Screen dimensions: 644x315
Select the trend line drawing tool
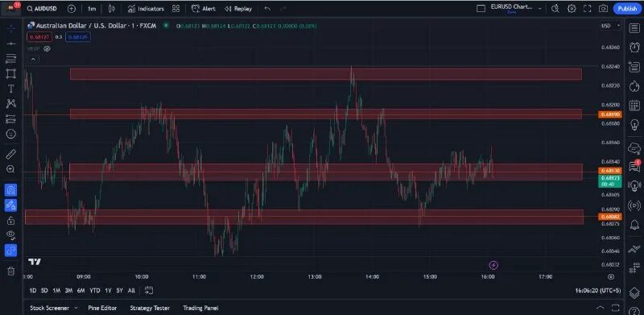click(11, 44)
